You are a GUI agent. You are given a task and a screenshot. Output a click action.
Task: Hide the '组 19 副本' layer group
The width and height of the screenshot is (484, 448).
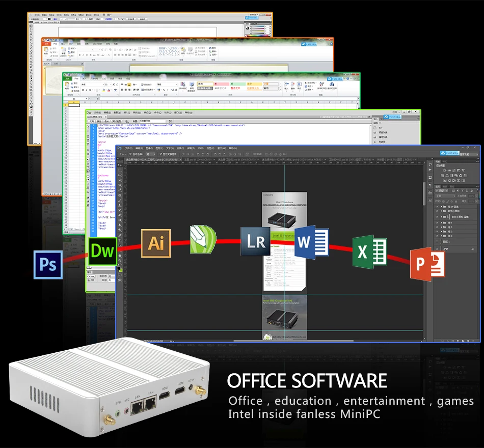coord(437,207)
